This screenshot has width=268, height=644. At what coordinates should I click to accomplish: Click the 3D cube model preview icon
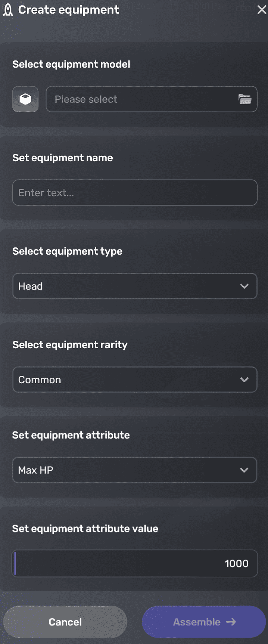pos(25,99)
